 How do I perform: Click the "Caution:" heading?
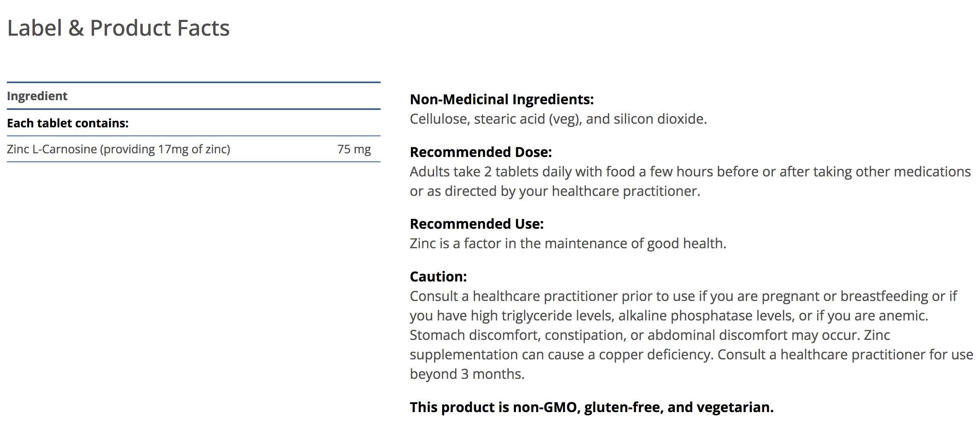(438, 277)
